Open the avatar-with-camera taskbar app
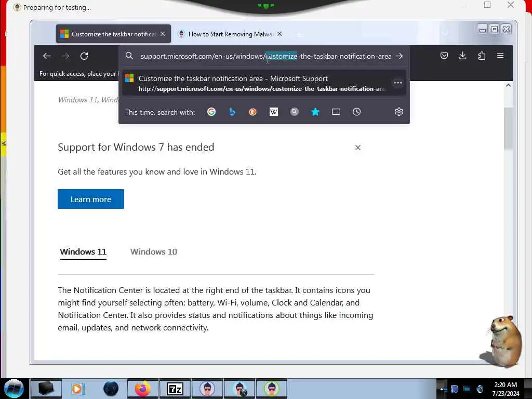Image resolution: width=532 pixels, height=399 pixels. point(240,389)
